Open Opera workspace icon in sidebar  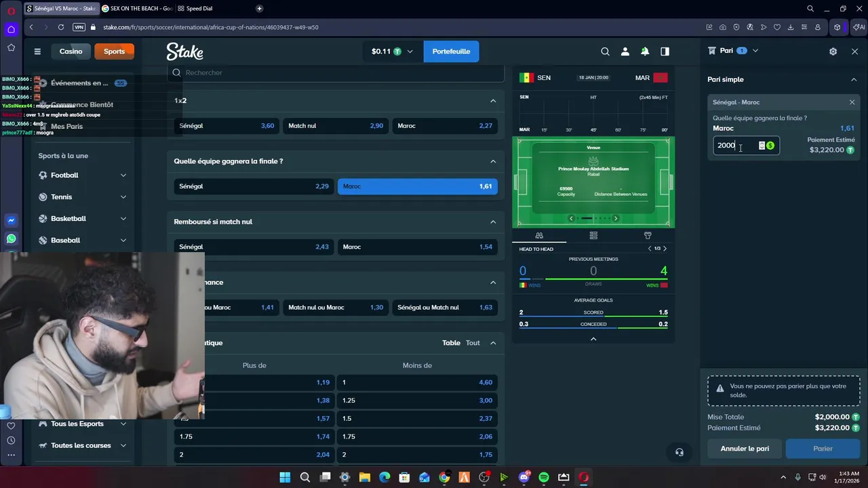[x=11, y=29]
